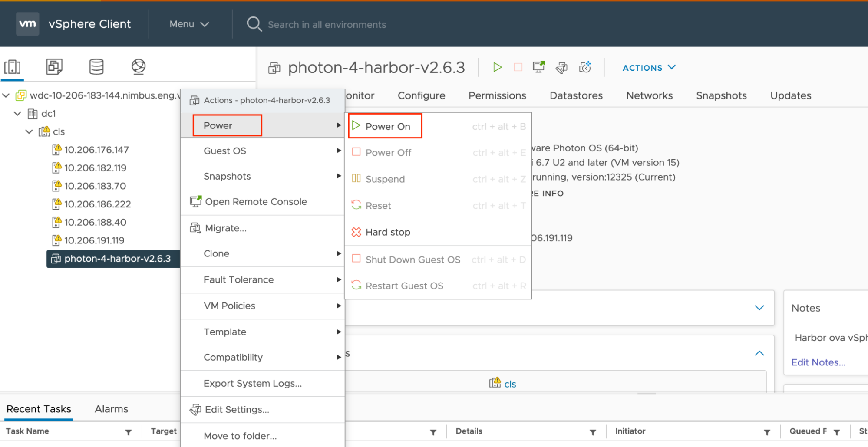Viewport: 868px width, 447px height.
Task: Open the ACTIONS dropdown
Action: tap(649, 68)
